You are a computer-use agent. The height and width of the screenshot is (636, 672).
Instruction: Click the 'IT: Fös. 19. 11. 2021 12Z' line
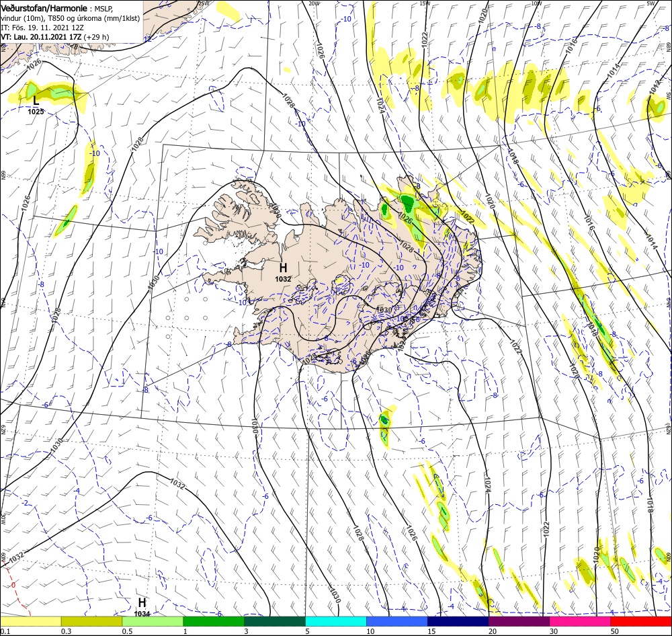(42, 28)
